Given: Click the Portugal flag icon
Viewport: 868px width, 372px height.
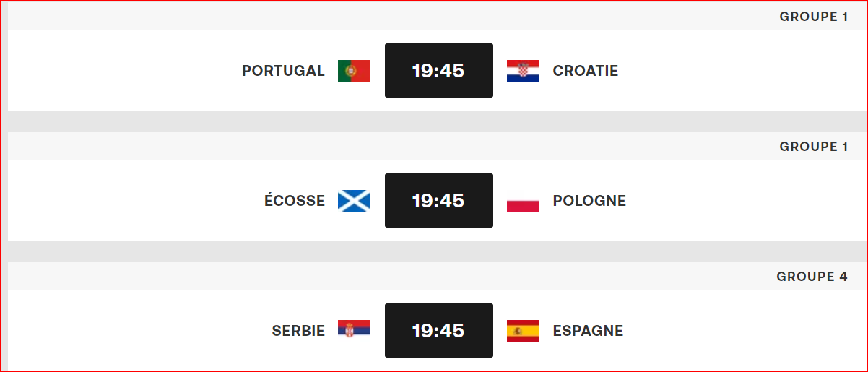Looking at the screenshot, I should click(x=354, y=71).
